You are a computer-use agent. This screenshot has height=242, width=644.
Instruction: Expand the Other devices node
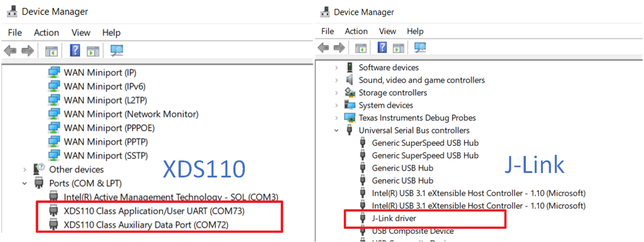[x=25, y=170]
